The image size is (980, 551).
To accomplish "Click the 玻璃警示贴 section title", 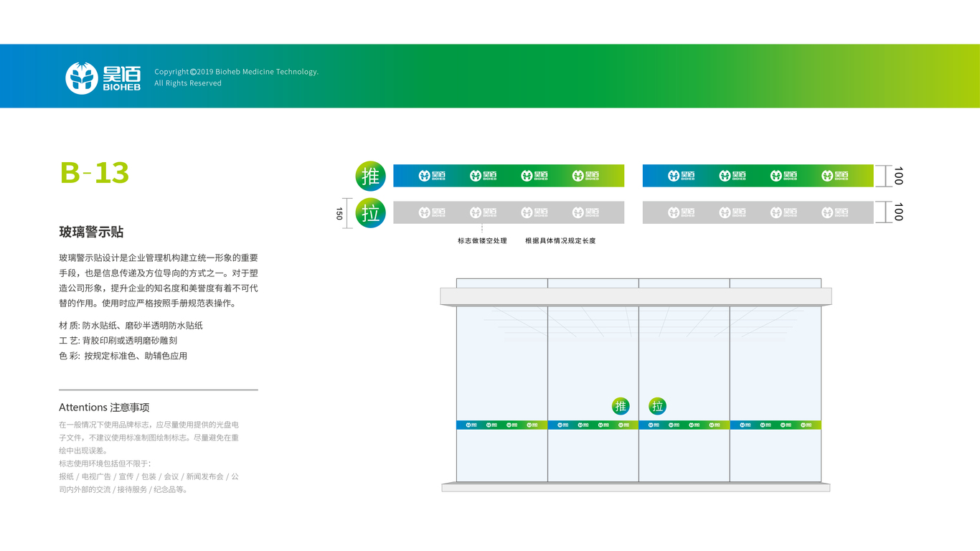I will [91, 232].
